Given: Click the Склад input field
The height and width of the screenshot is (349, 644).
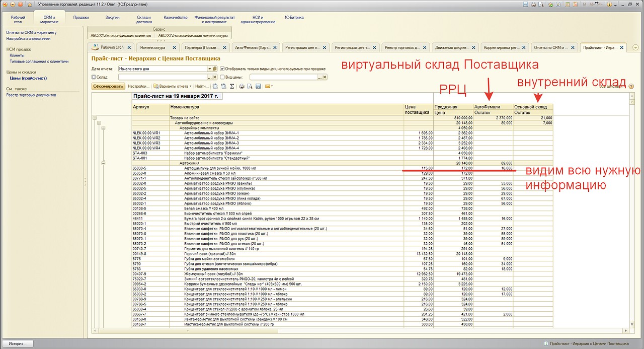Looking at the screenshot, I should (162, 77).
